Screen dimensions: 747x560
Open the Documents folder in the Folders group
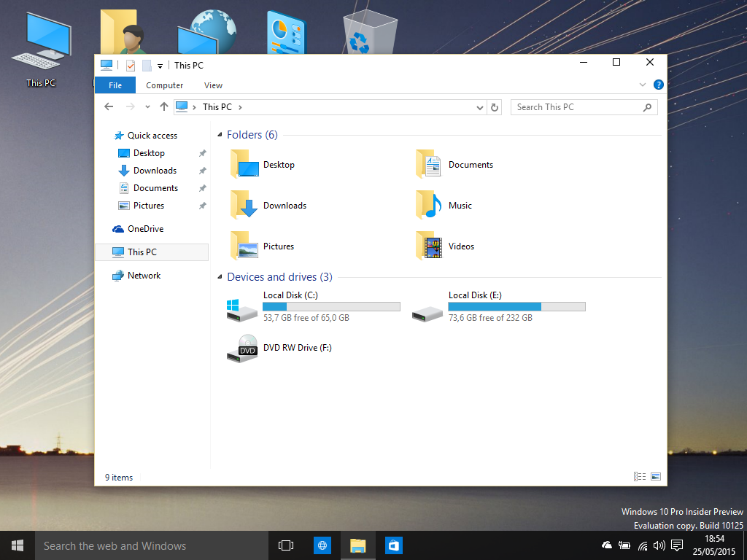coord(454,164)
